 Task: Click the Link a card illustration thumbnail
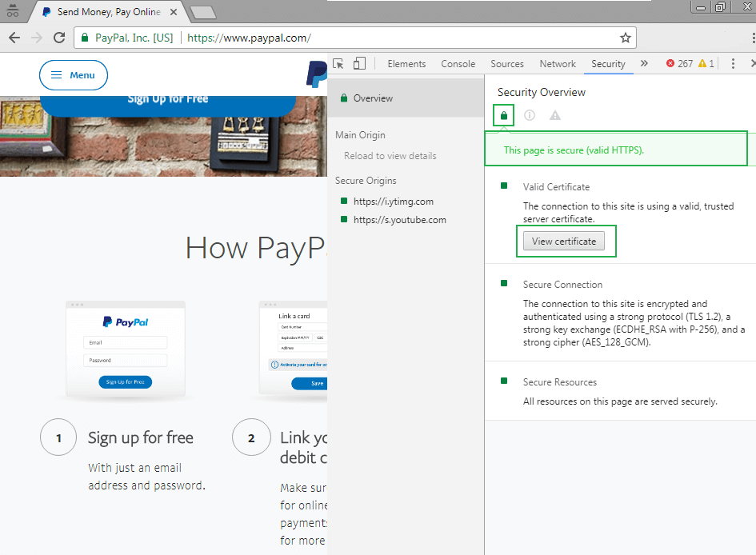pos(293,349)
